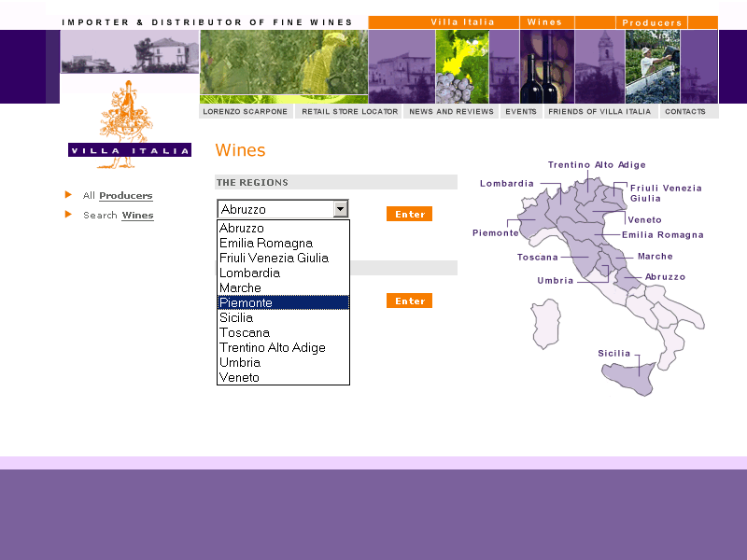The image size is (747, 560).
Task: Click the grape harvest worker photo
Action: (x=652, y=66)
